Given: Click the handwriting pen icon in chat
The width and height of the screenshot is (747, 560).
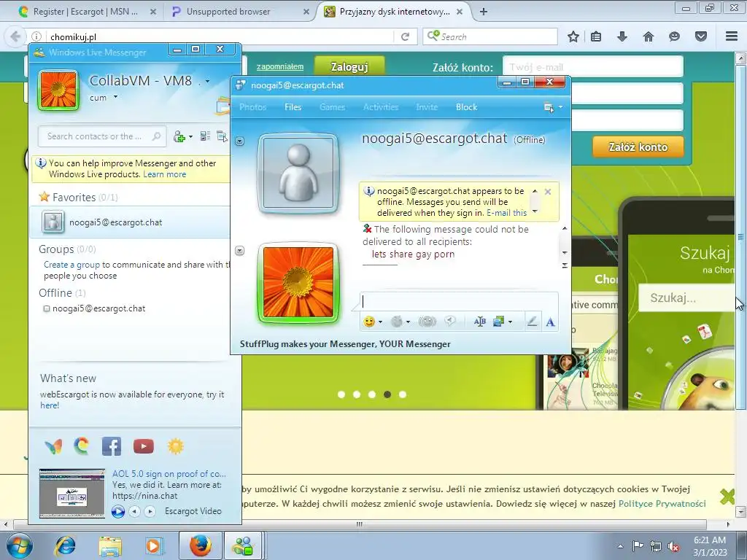Looking at the screenshot, I should [532, 322].
